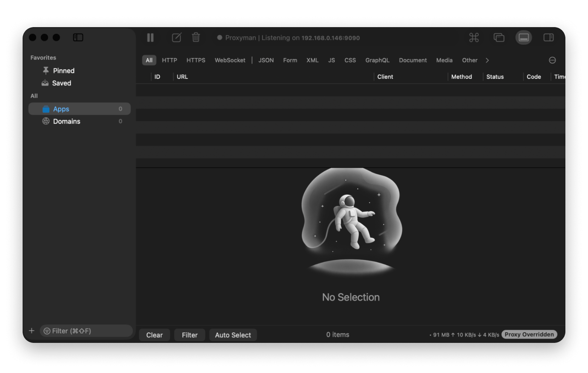Click the Proxy Overridden status pill
This screenshot has width=588, height=373.
529,334
